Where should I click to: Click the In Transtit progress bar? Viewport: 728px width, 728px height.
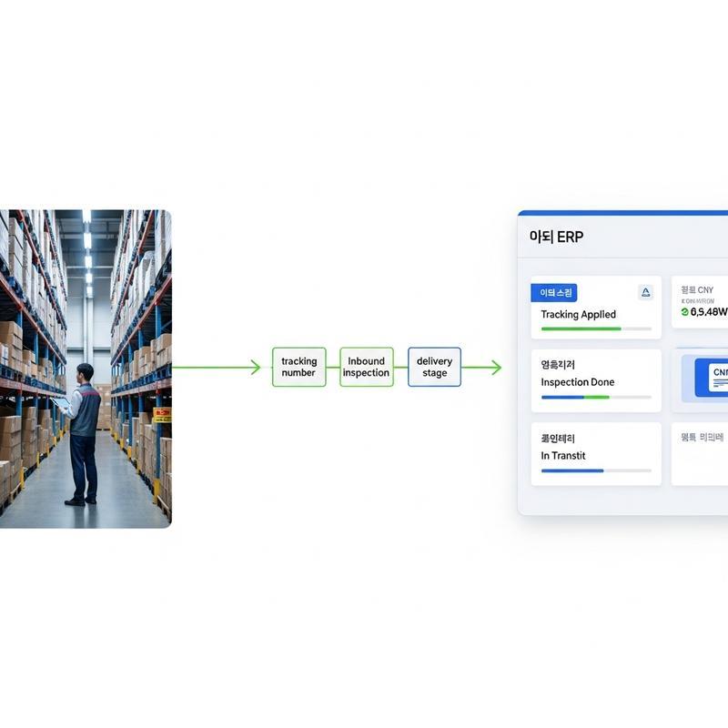point(596,470)
